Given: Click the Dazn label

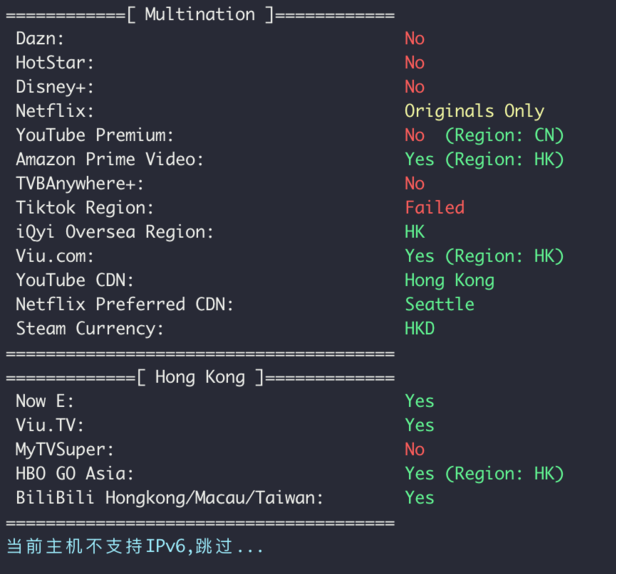Looking at the screenshot, I should pyautogui.click(x=40, y=39).
